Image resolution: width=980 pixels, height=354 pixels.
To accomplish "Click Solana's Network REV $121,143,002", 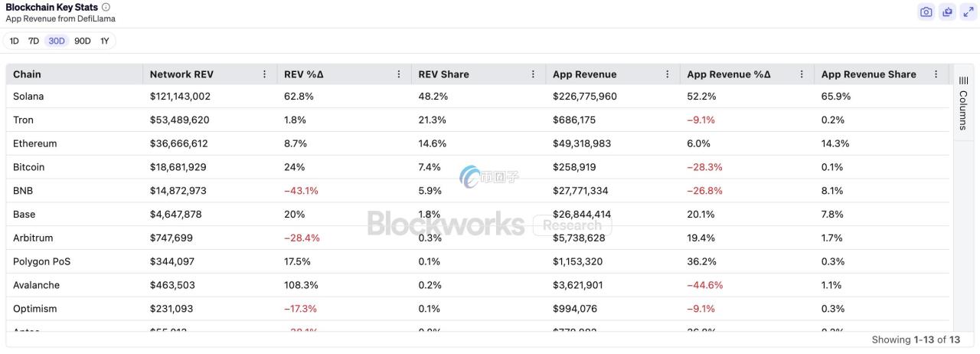I will [x=180, y=97].
